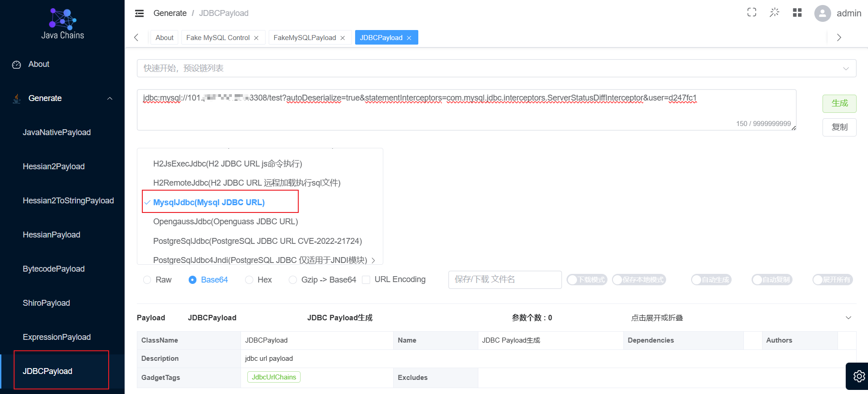Enter fullscreen mode via top-right icon
This screenshot has width=868, height=394.
click(x=752, y=12)
